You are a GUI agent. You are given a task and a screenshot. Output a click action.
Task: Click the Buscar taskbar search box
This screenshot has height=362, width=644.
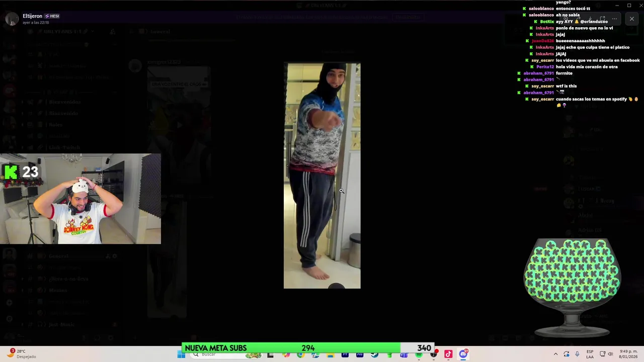(226, 354)
